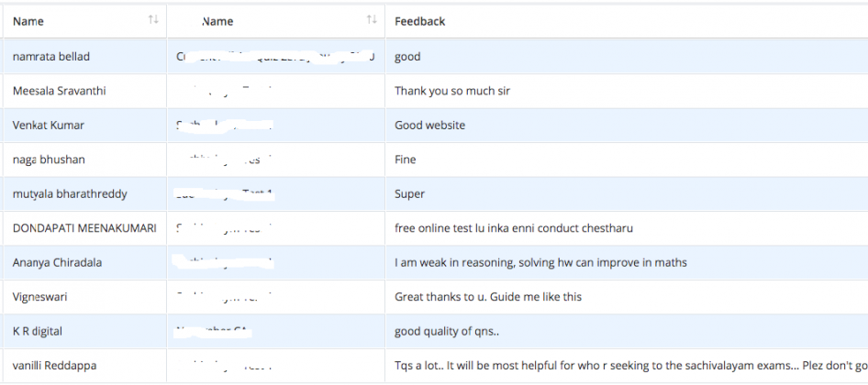Sort by the second Name column arrows
This screenshot has width=868, height=385.
tap(372, 20)
